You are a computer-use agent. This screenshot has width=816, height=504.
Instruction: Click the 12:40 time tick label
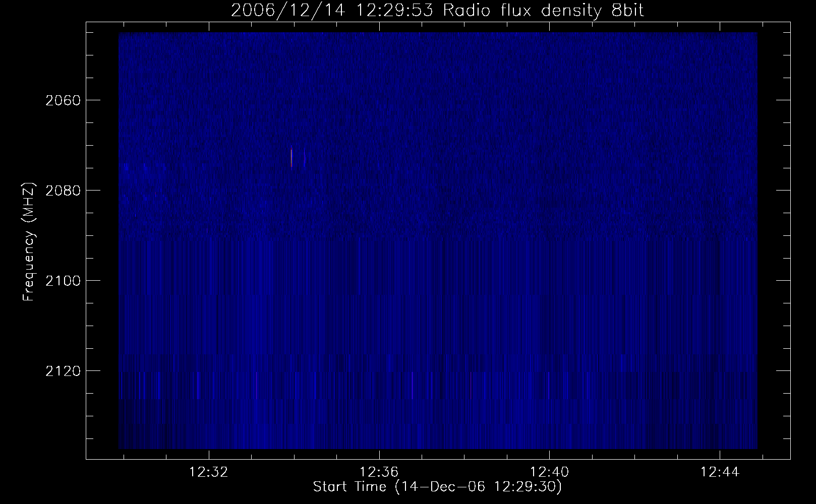pos(549,472)
